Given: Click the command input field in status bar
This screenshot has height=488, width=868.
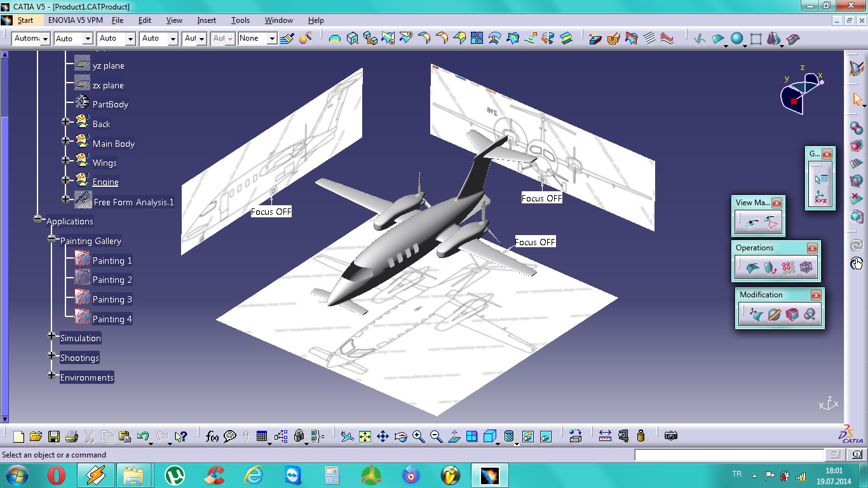Looking at the screenshot, I should pyautogui.click(x=729, y=455).
